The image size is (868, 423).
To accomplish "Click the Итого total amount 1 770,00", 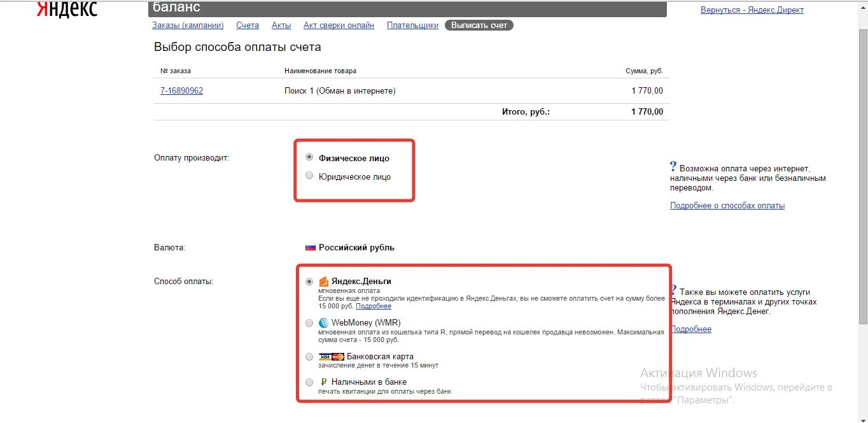I will click(647, 111).
